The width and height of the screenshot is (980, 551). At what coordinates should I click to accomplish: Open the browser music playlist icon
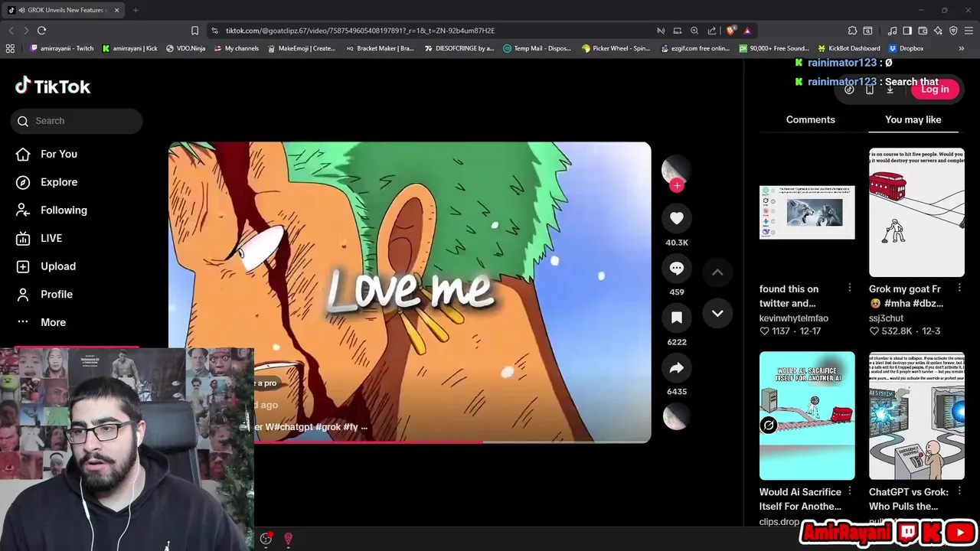click(x=892, y=31)
